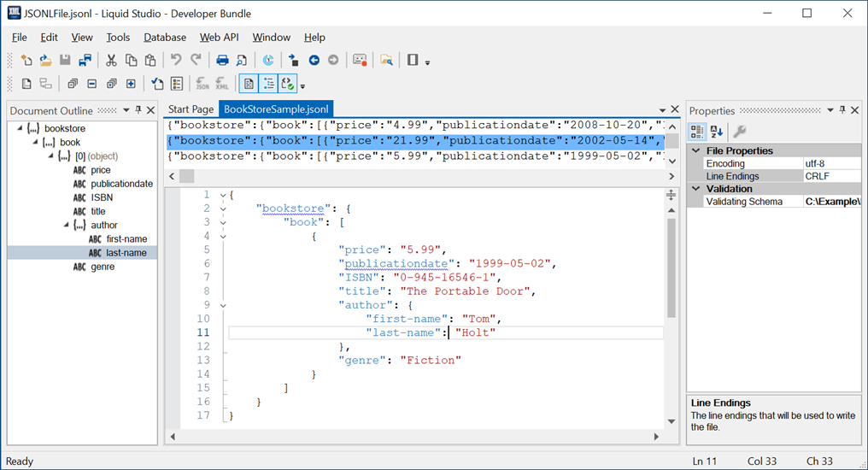The width and height of the screenshot is (868, 470).
Task: Sort properties alphabetically with A-Z icon
Action: point(717,131)
